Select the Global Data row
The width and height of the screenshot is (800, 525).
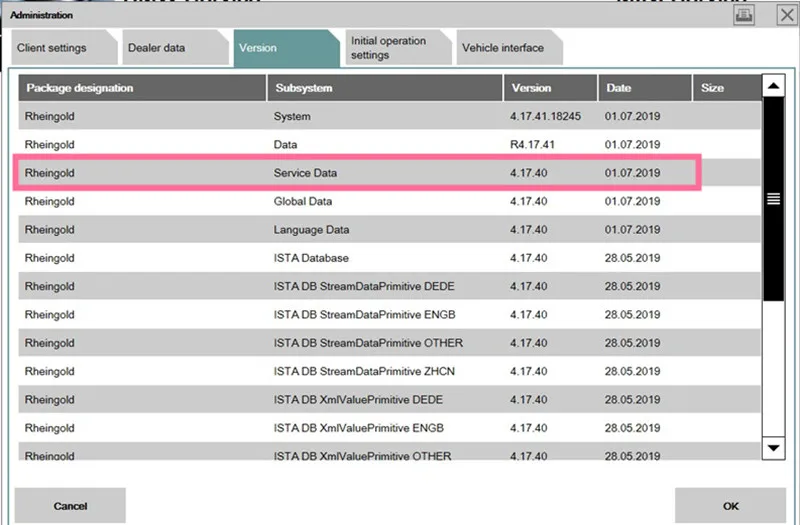[x=389, y=201]
